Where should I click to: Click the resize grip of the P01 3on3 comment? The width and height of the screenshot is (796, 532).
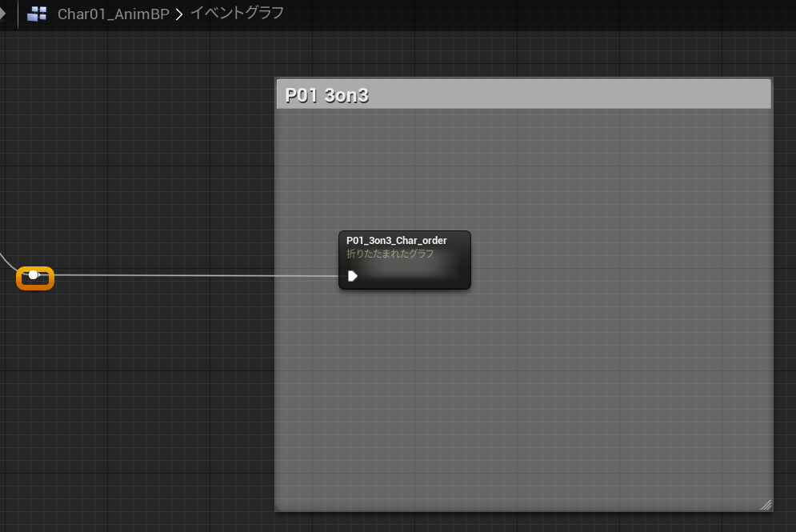[x=766, y=505]
